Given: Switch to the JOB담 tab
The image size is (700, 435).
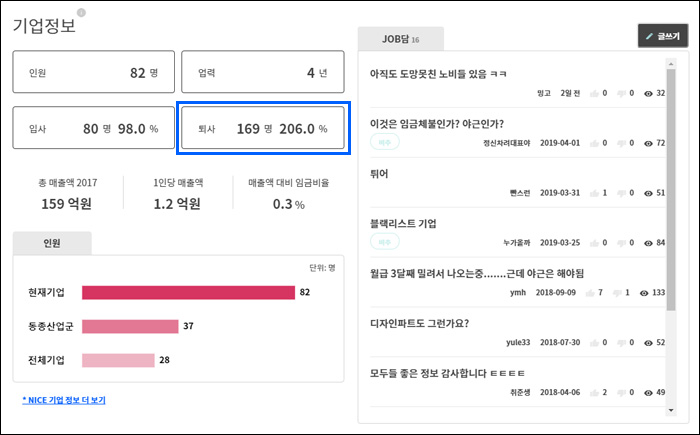Looking at the screenshot, I should [x=400, y=39].
